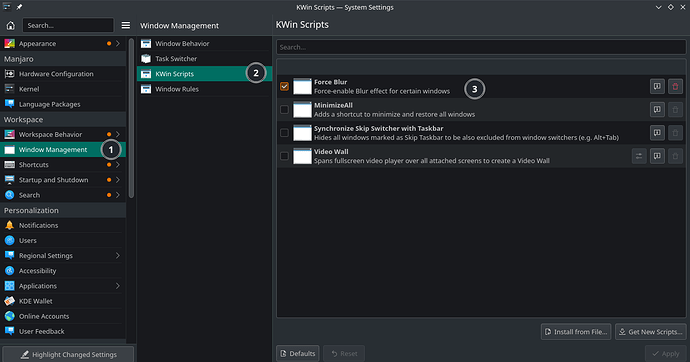Viewport: 690px width, 362px height.
Task: Expand Workspace Behavior chevron
Action: click(118, 134)
